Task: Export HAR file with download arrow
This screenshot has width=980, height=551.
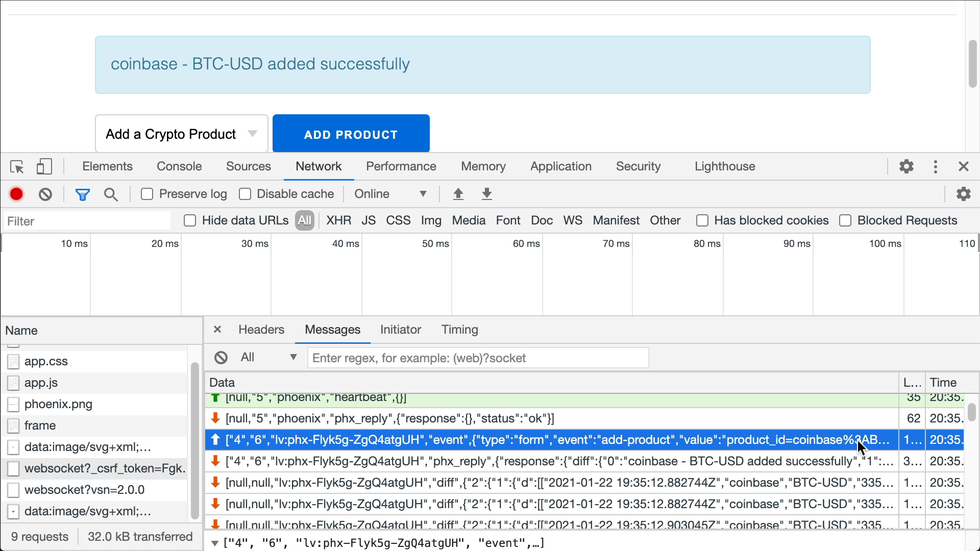Action: click(x=487, y=194)
